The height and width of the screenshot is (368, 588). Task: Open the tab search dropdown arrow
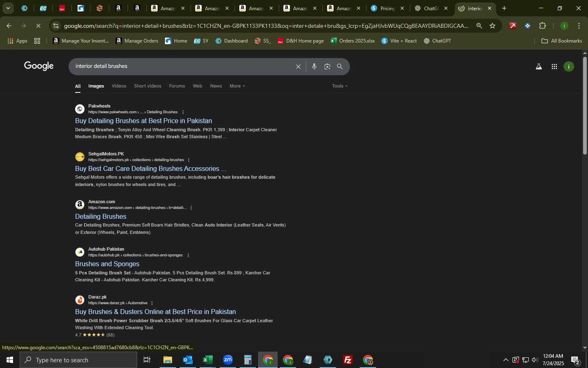8,8
